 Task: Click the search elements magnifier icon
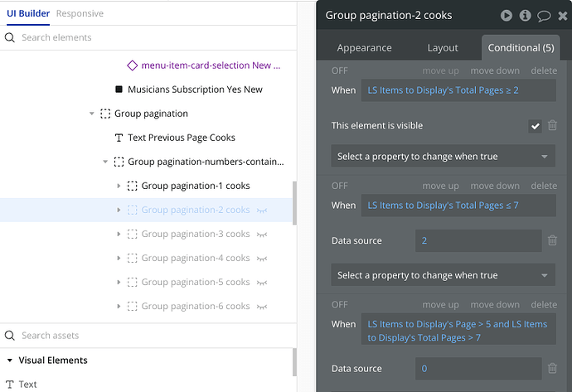point(10,37)
